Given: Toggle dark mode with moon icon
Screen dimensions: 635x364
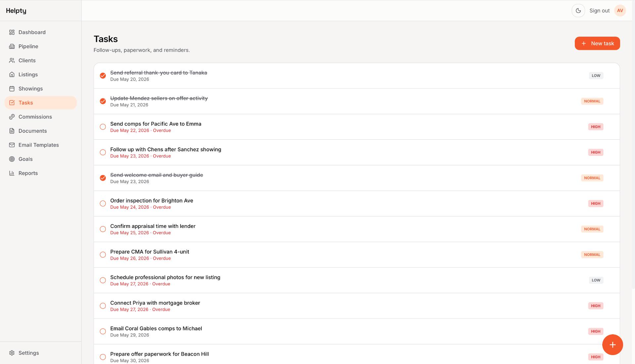Looking at the screenshot, I should tap(578, 11).
